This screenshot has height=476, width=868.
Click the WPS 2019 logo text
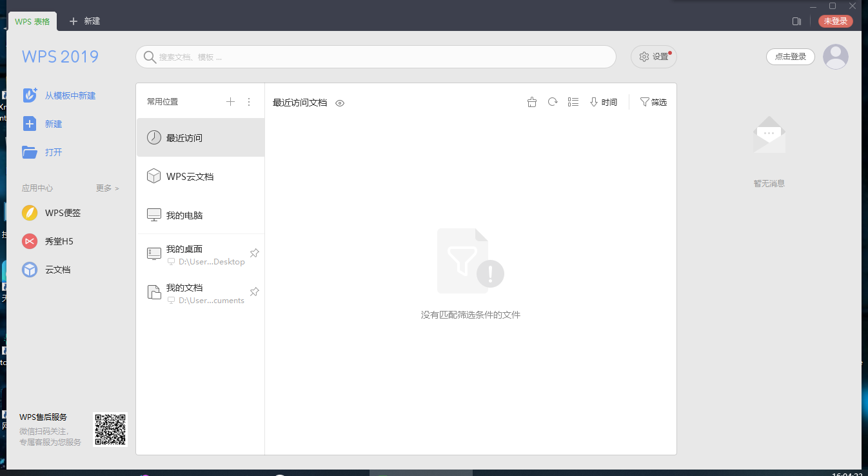(x=60, y=57)
